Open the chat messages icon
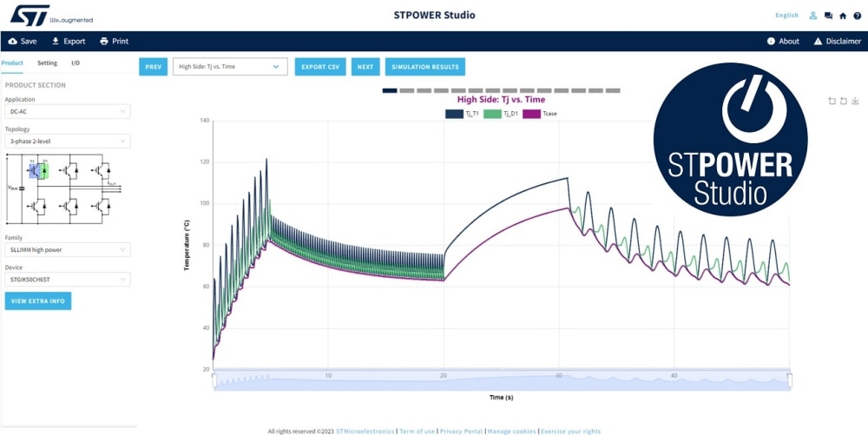 828,16
